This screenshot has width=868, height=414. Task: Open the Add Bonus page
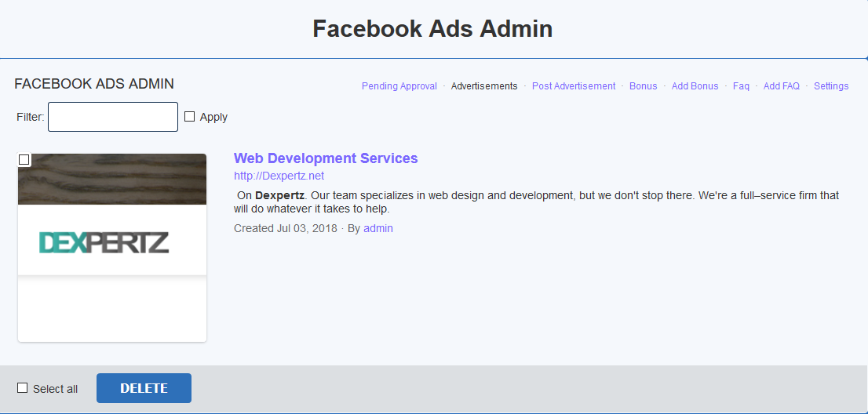(695, 86)
